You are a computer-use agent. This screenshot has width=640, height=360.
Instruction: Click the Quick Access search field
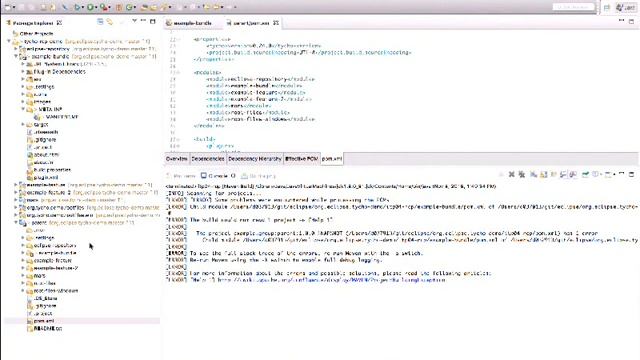tap(573, 7)
